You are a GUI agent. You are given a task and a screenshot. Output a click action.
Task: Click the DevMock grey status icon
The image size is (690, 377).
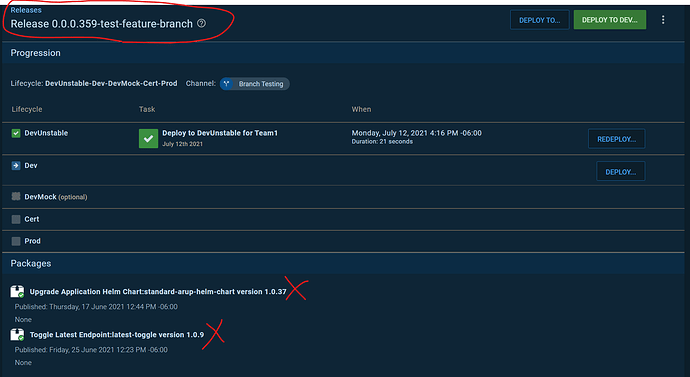[x=16, y=196]
